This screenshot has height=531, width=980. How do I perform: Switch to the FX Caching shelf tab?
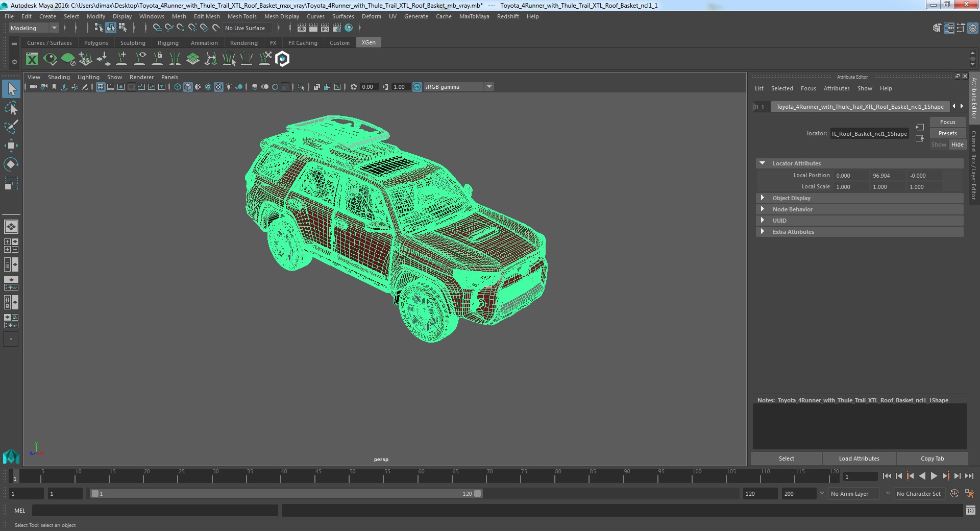click(303, 43)
